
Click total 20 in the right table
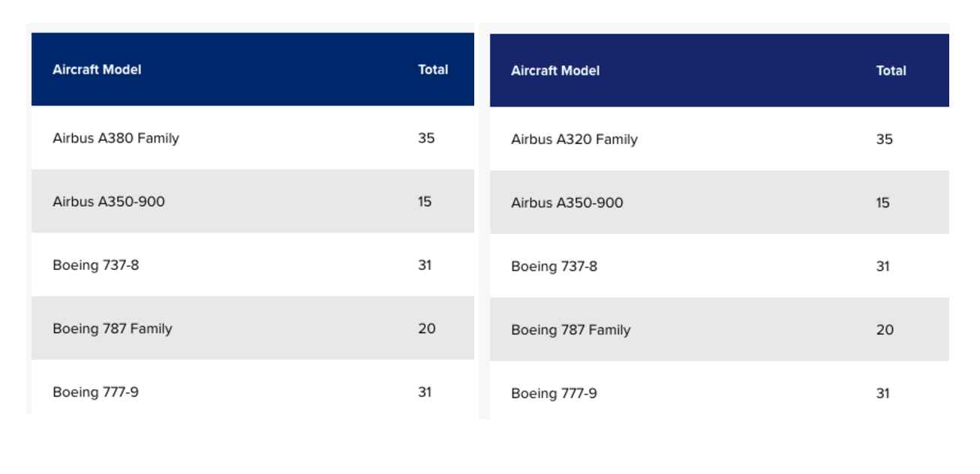tap(885, 330)
